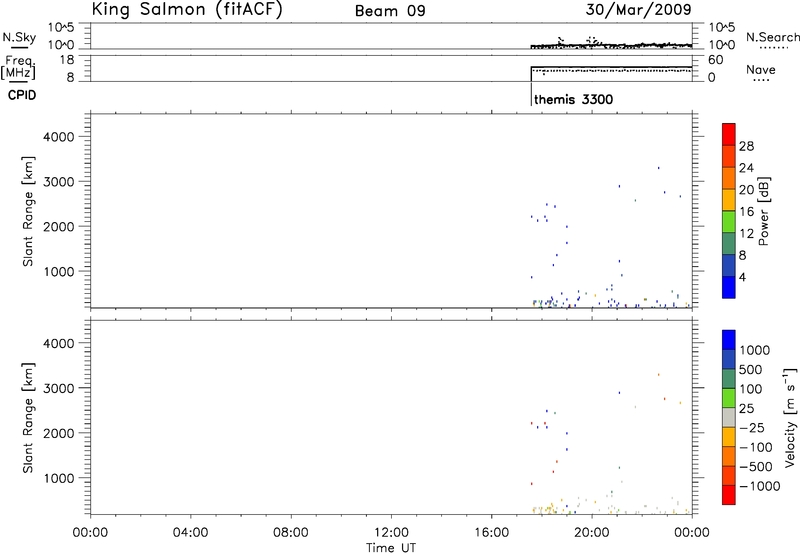Click the red top segment of Power colorbar
The image size is (800, 554).
point(729,134)
